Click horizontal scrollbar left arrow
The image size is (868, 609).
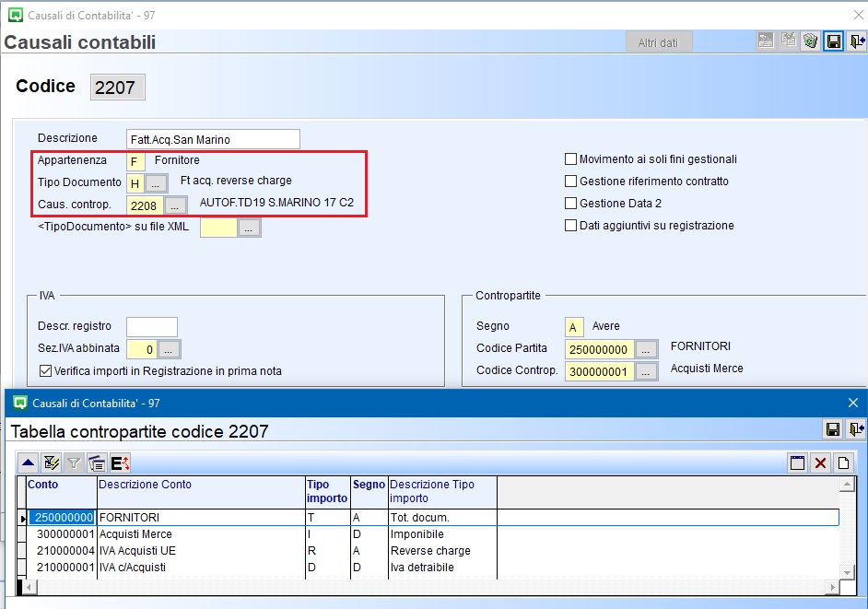(x=30, y=587)
